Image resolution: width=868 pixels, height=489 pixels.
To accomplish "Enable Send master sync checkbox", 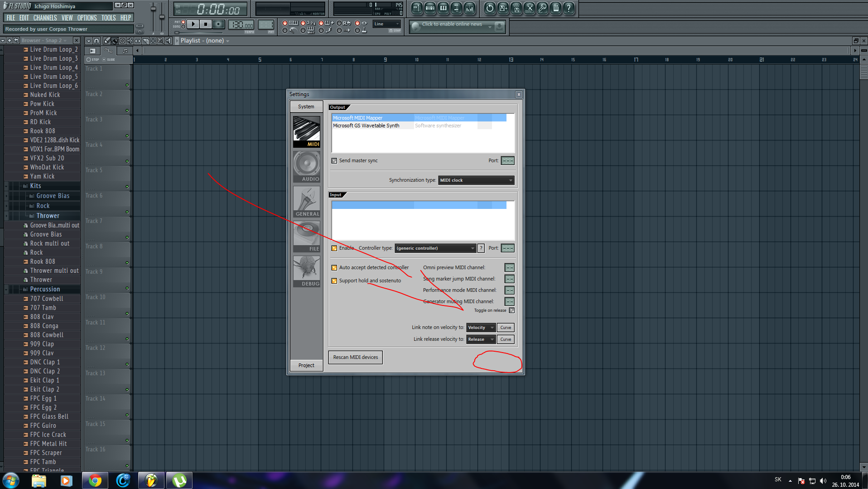I will point(334,161).
